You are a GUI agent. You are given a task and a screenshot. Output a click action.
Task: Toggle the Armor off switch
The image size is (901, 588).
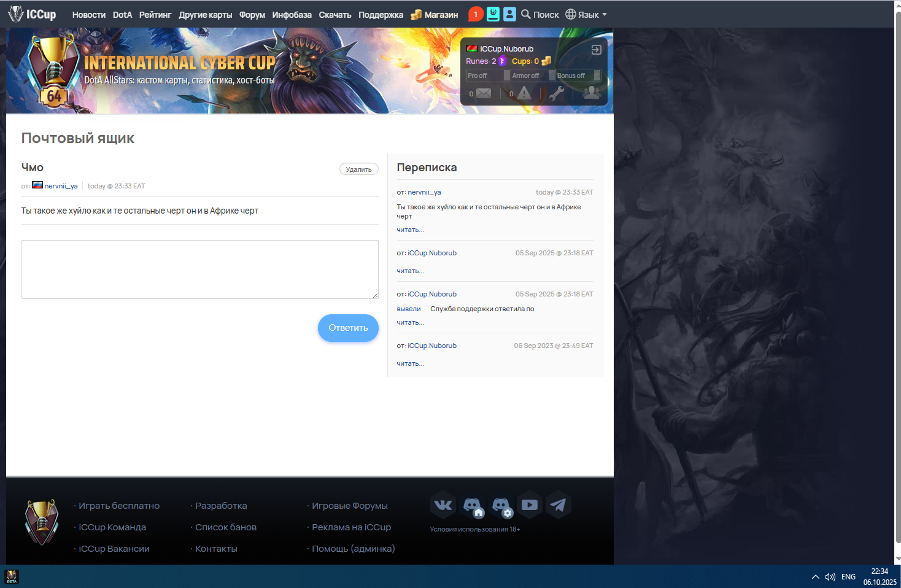click(533, 75)
